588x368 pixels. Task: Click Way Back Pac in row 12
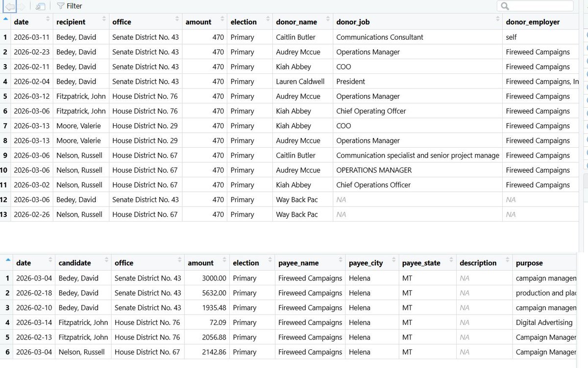tap(296, 200)
